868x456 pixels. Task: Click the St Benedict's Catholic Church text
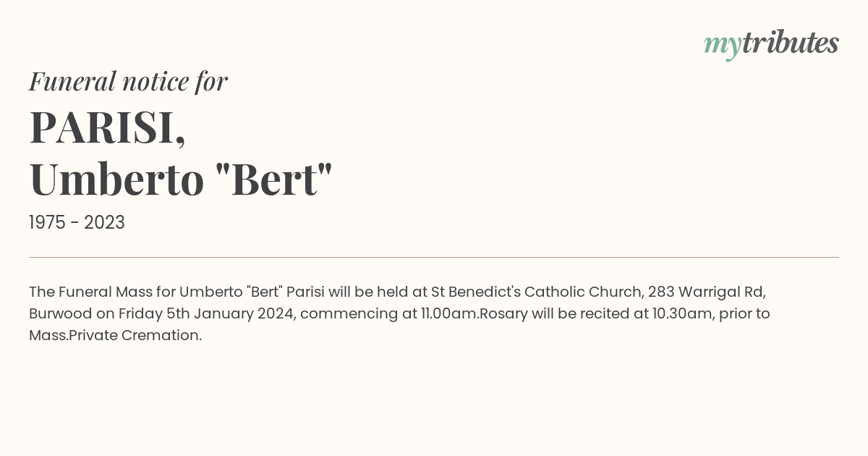click(537, 292)
